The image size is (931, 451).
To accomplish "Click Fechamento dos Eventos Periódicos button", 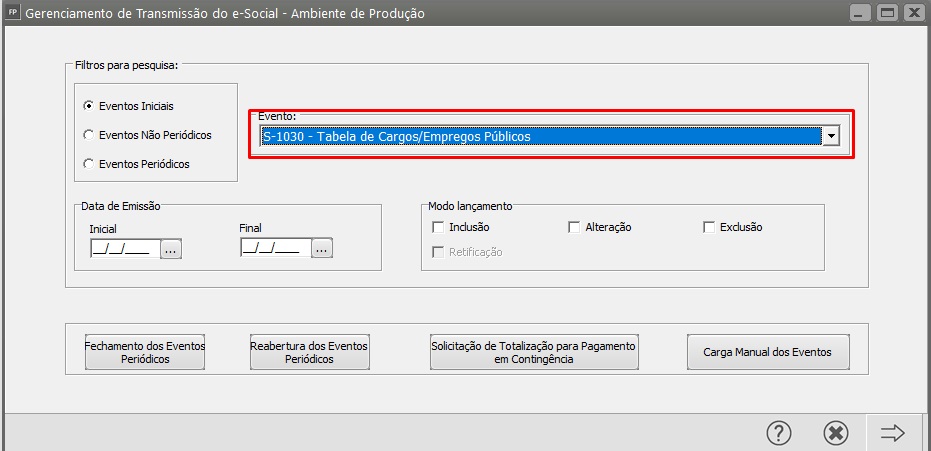I will [x=145, y=352].
